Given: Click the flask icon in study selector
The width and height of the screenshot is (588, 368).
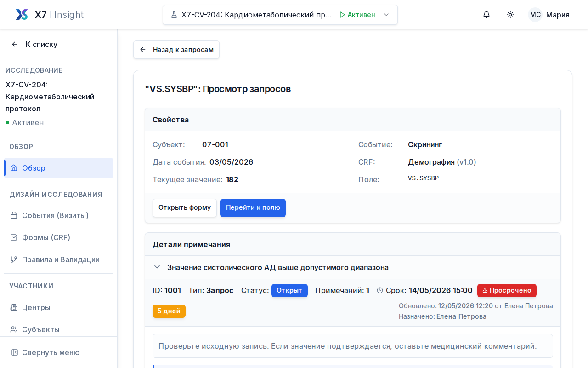Looking at the screenshot, I should coord(174,15).
